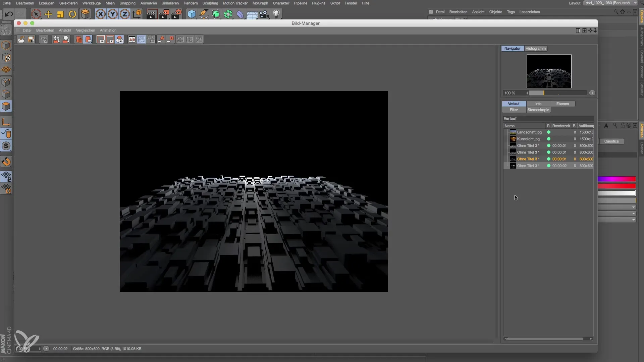The width and height of the screenshot is (644, 362).
Task: Select the live selection cursor tool
Action: click(x=36, y=14)
